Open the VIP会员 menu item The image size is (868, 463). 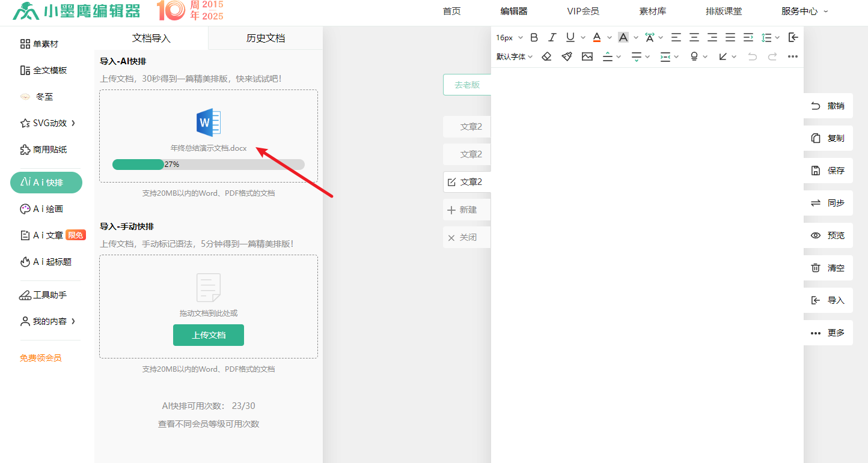tap(582, 11)
